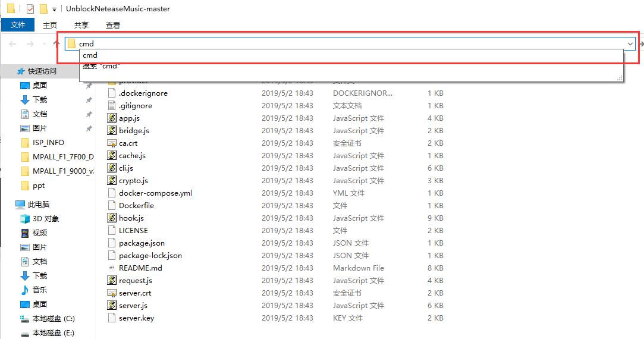Open the 文件 menu tab
This screenshot has height=339, width=644.
coord(18,25)
